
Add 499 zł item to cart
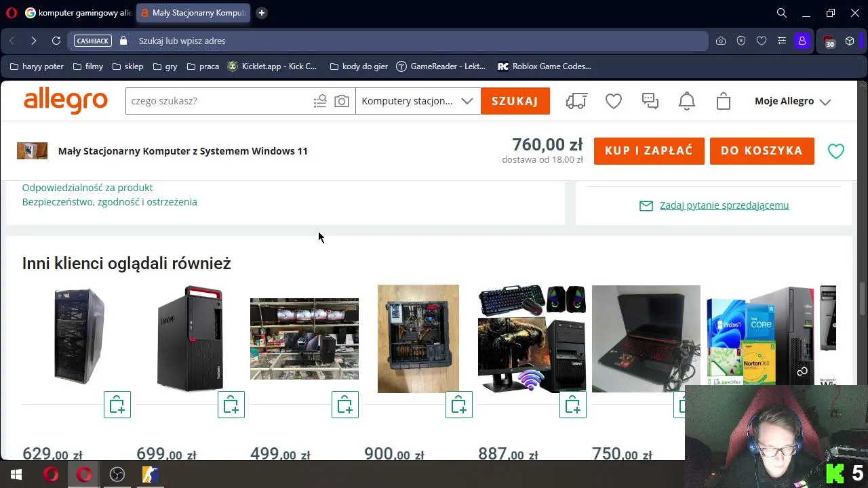345,405
